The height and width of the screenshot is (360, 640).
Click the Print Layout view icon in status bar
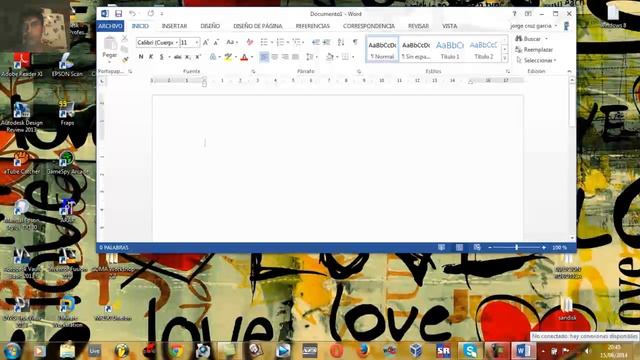(x=460, y=247)
